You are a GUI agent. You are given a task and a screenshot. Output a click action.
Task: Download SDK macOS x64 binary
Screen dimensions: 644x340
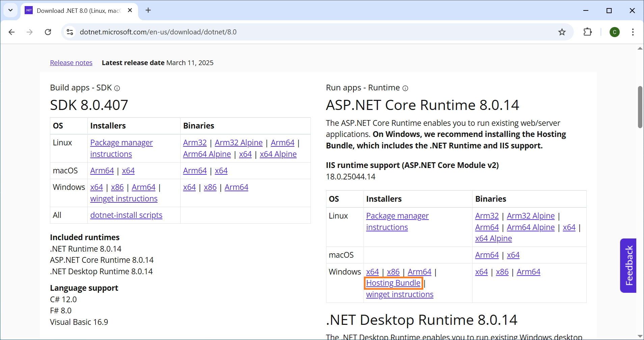[x=221, y=171]
